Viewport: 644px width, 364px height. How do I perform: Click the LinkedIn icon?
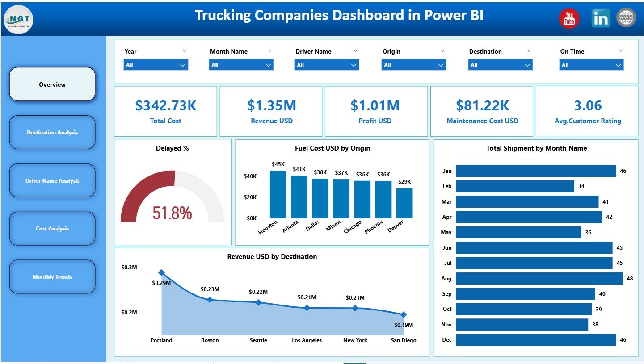point(601,18)
